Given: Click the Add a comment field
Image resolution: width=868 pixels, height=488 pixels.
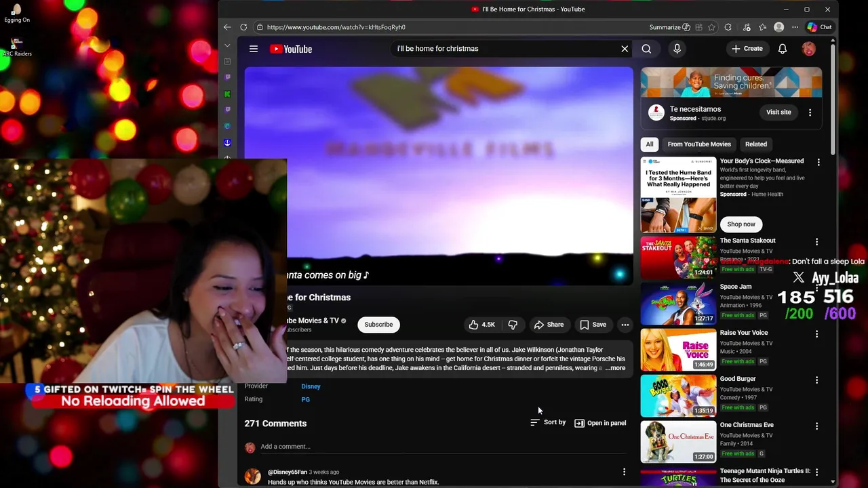Looking at the screenshot, I should pyautogui.click(x=443, y=447).
